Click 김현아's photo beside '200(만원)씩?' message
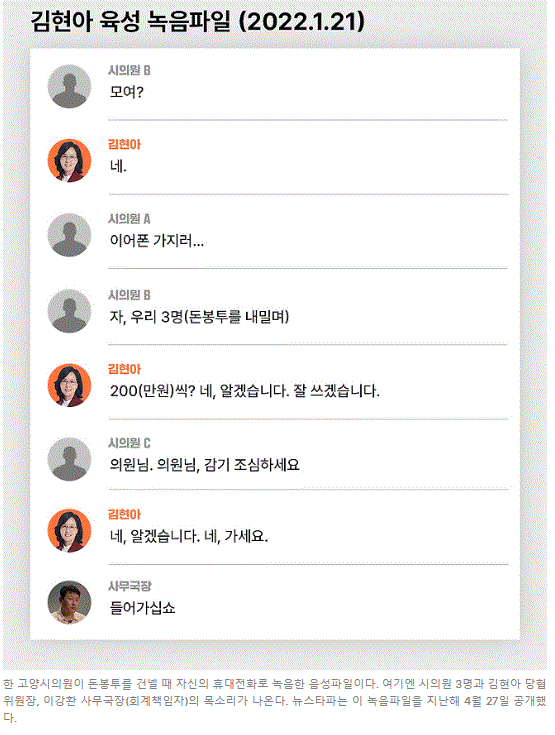555x735 pixels. [x=69, y=385]
